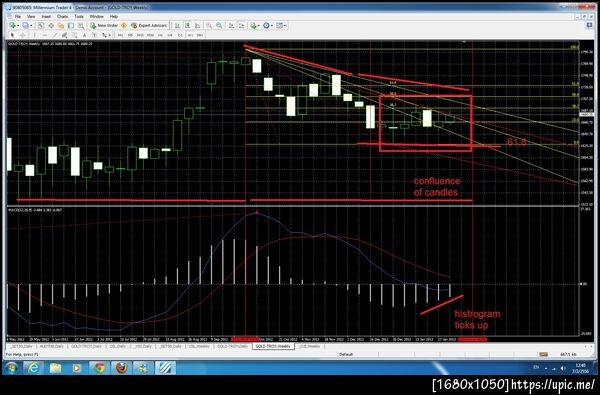
Task: Click the arrows objects icon
Action: click(x=104, y=35)
